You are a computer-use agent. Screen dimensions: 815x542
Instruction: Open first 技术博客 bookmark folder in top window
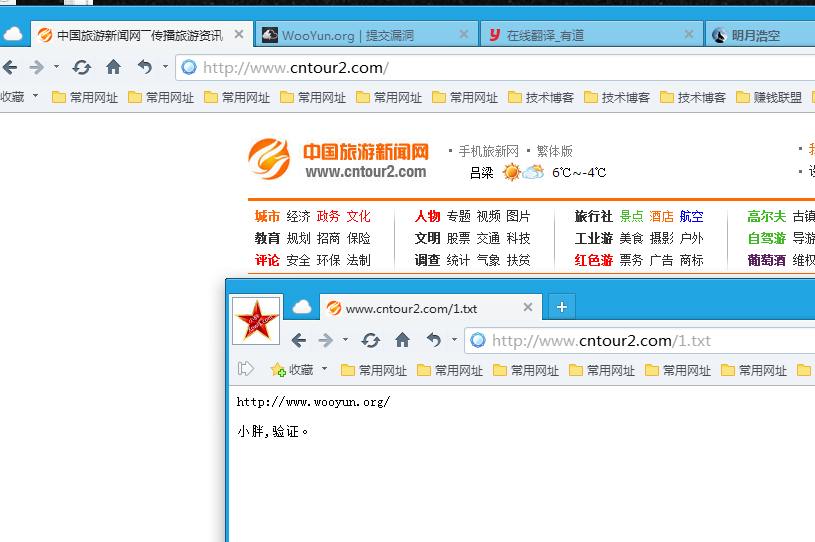pos(541,97)
